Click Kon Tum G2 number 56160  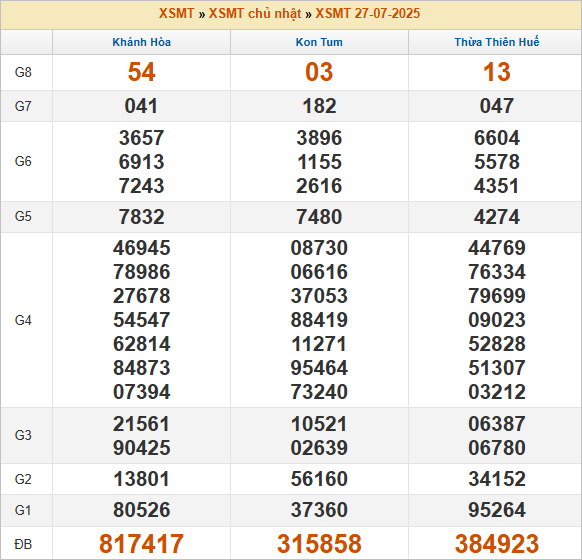319,479
